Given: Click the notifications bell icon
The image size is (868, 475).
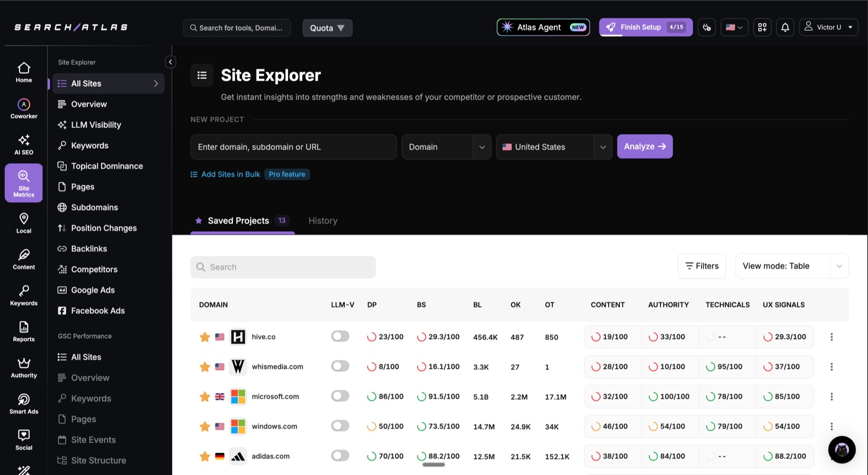Looking at the screenshot, I should (785, 27).
